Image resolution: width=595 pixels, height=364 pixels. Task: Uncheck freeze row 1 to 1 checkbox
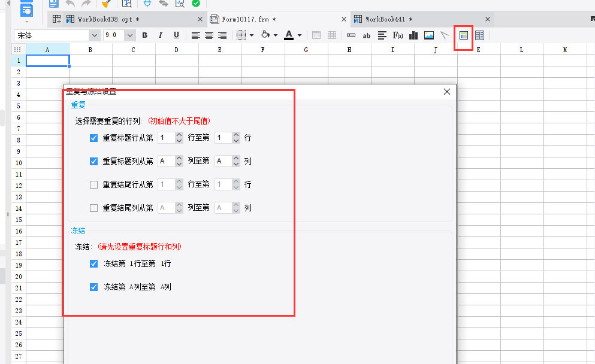point(93,263)
